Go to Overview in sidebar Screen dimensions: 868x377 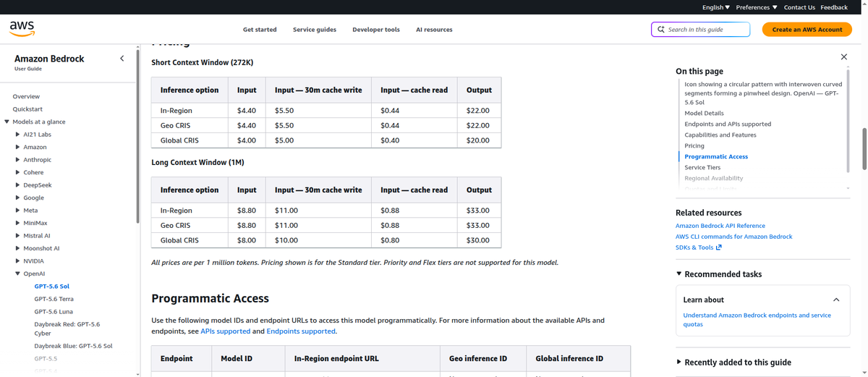click(x=26, y=96)
